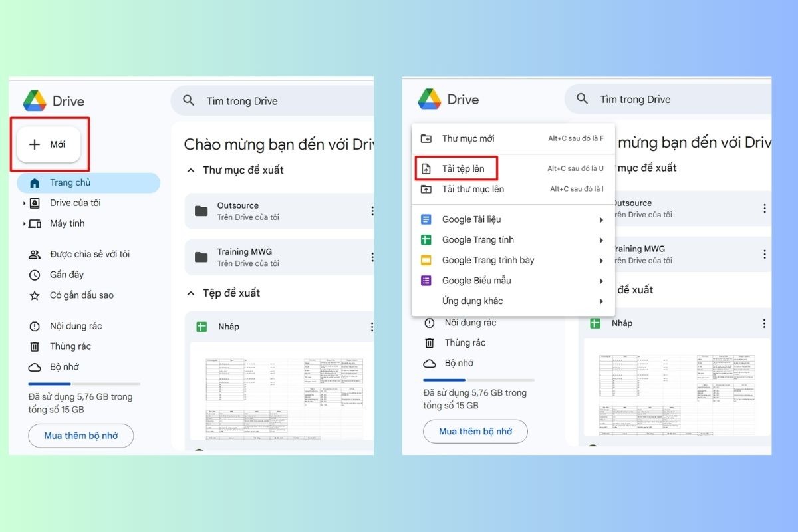Click Bộ nhớ cloud icon in left screenshot
798x532 pixels.
coord(35,367)
